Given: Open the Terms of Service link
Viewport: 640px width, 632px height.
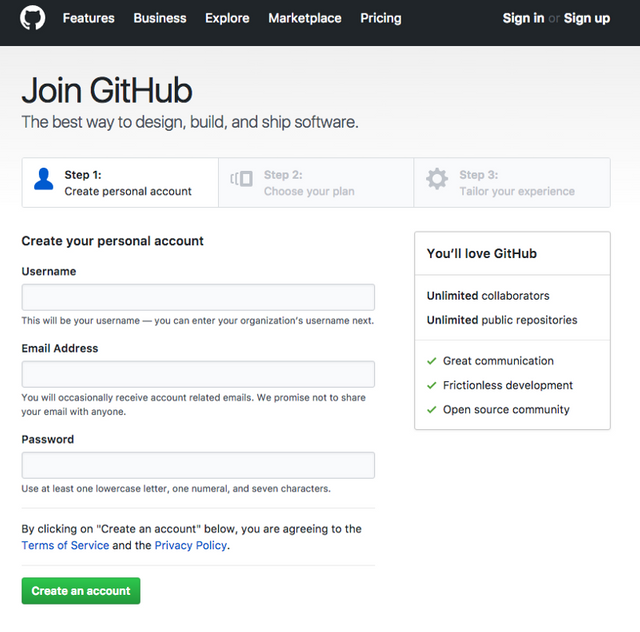Looking at the screenshot, I should point(65,545).
